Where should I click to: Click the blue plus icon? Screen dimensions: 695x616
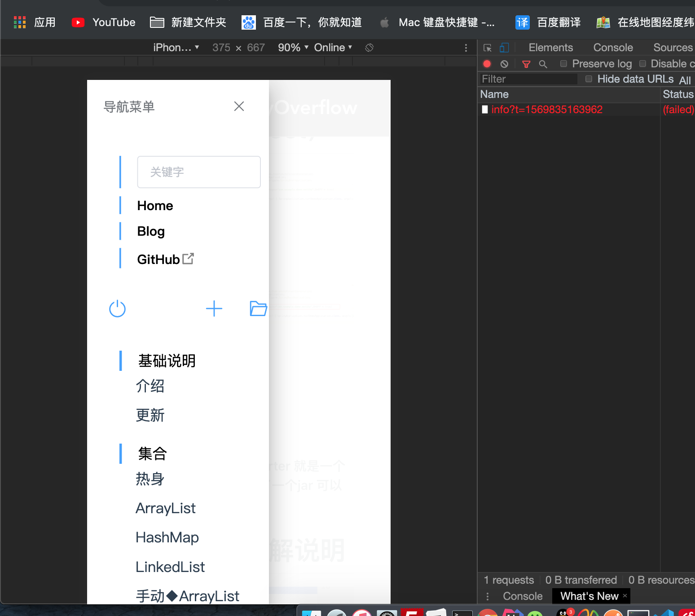coord(214,308)
